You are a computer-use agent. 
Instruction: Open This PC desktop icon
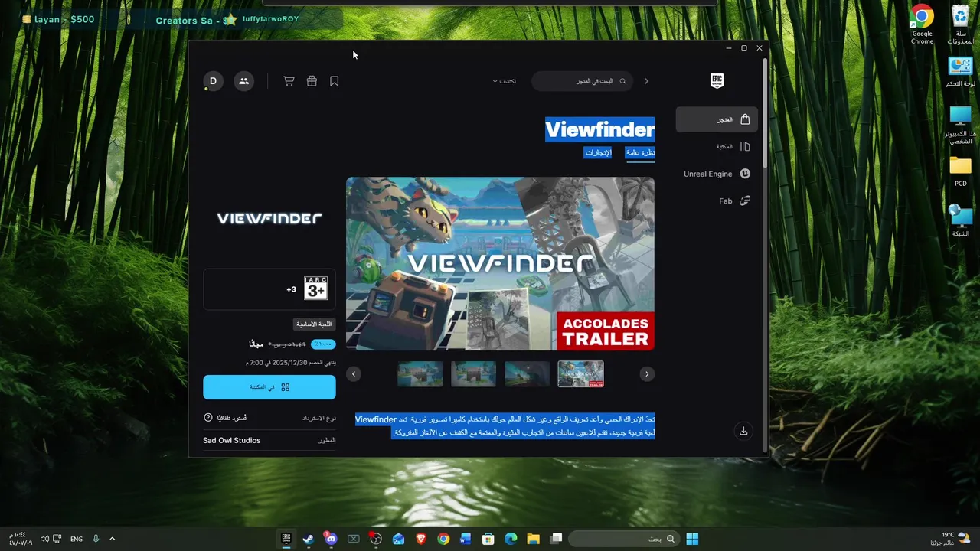pyautogui.click(x=960, y=125)
